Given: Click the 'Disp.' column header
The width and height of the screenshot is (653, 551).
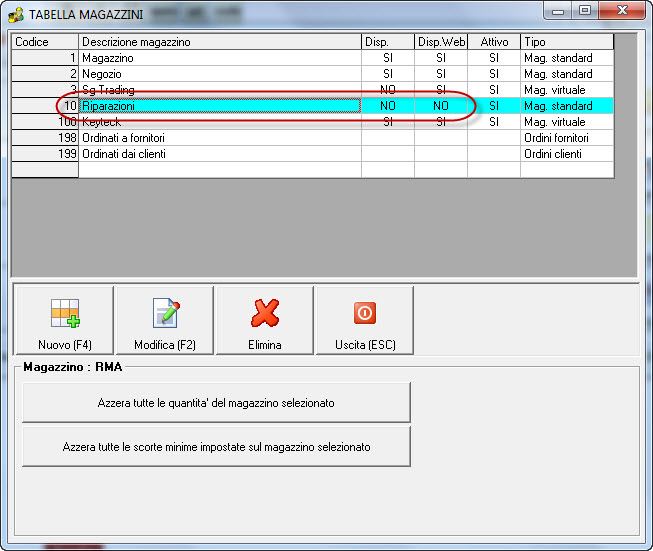Looking at the screenshot, I should point(388,42).
